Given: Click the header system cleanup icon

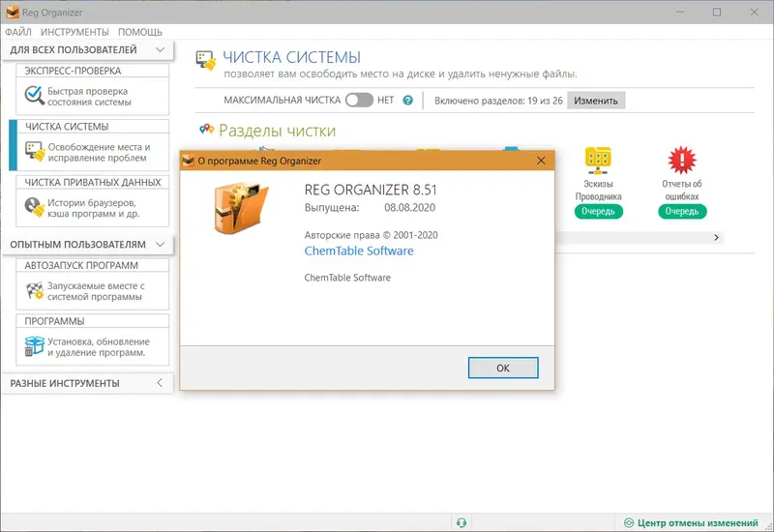Looking at the screenshot, I should 206,61.
